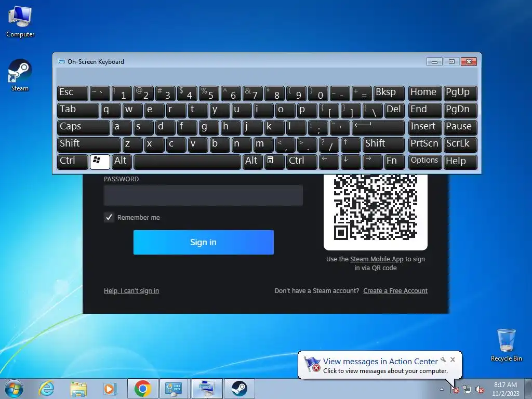Open the Recycle Bin icon
Image resolution: width=532 pixels, height=399 pixels.
coord(506,345)
